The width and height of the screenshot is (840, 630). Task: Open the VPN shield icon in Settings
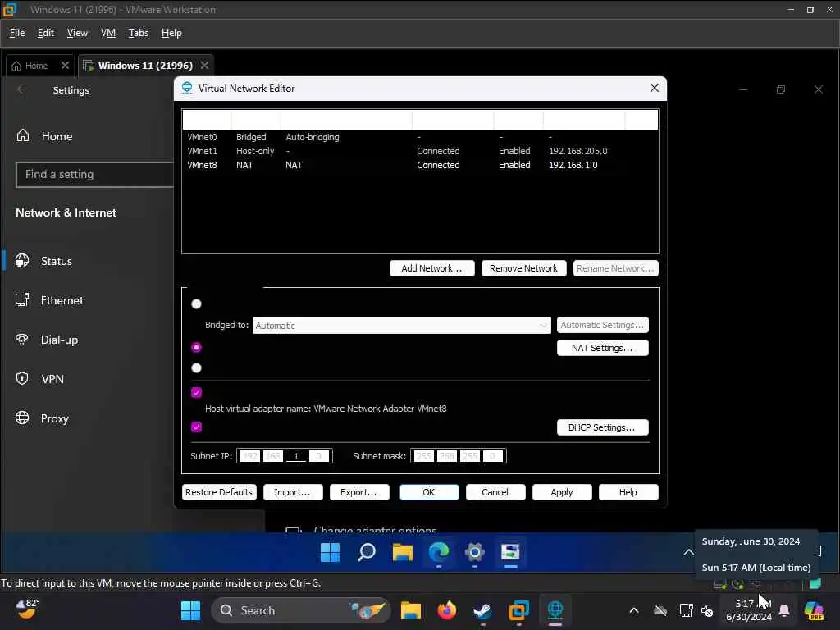click(x=22, y=378)
